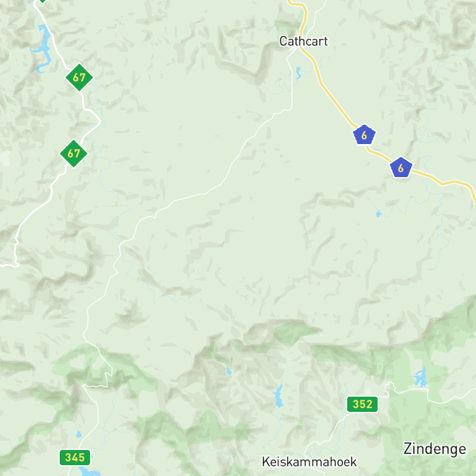Click the tiny pond just above the 345 shield

click(x=79, y=434)
